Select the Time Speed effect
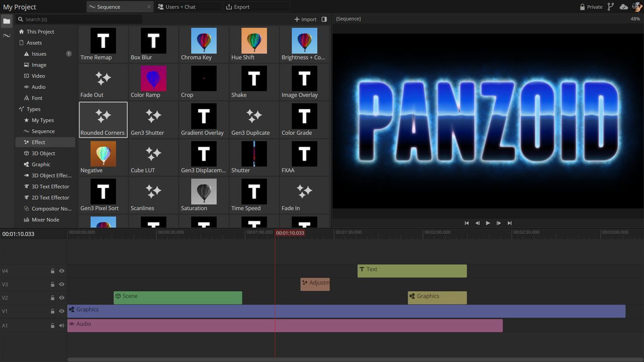 point(254,195)
